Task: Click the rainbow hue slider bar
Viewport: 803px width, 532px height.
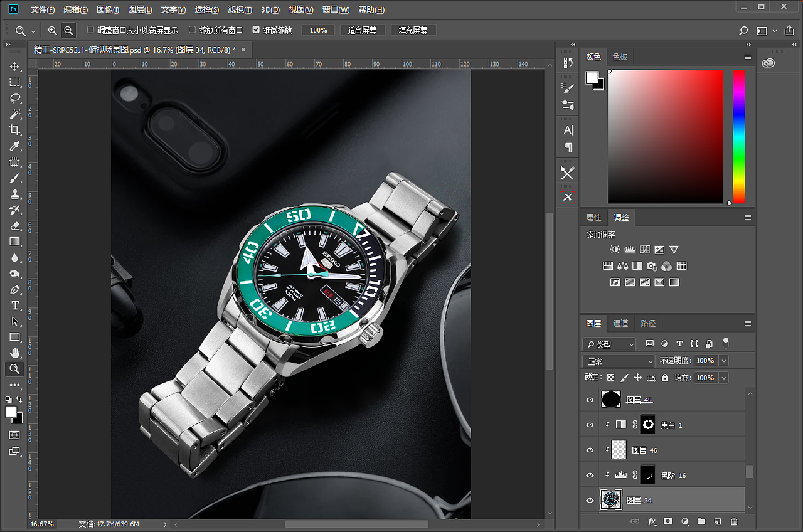Action: (739, 136)
